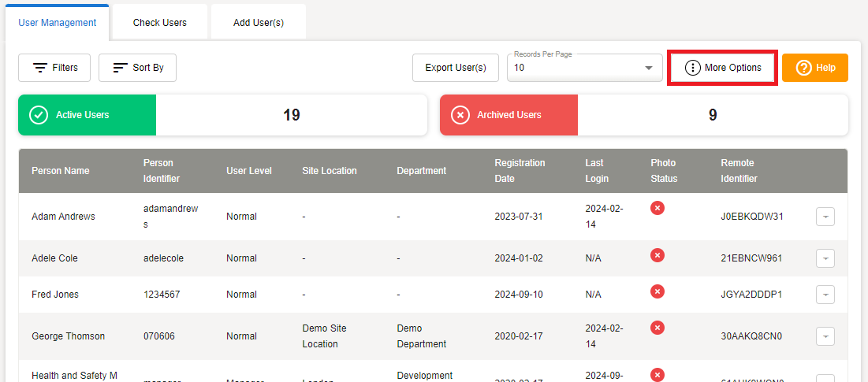The image size is (868, 382).
Task: Expand row actions for Adam Andrews
Action: point(825,217)
